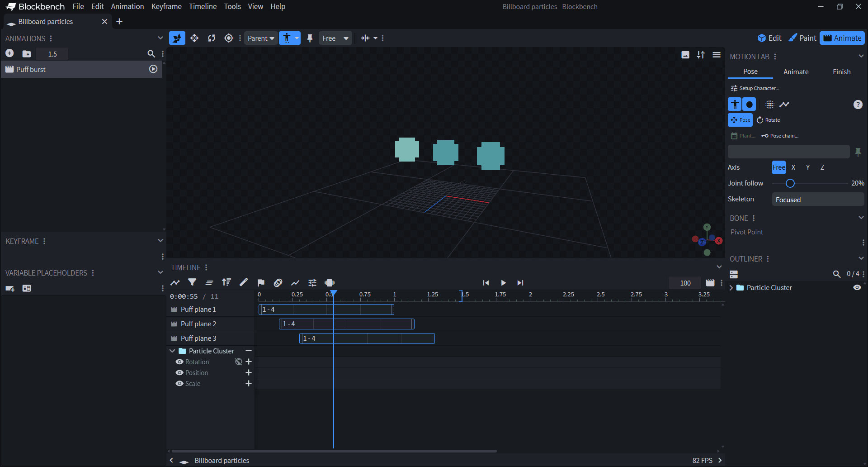Image resolution: width=868 pixels, height=467 pixels.
Task: Toggle the pin next to pose field
Action: pyautogui.click(x=858, y=152)
